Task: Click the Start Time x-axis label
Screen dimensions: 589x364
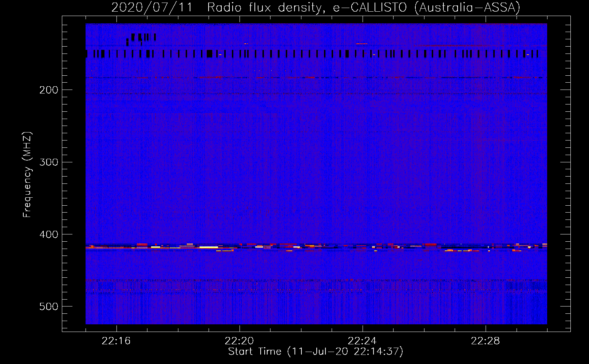Action: click(x=316, y=352)
